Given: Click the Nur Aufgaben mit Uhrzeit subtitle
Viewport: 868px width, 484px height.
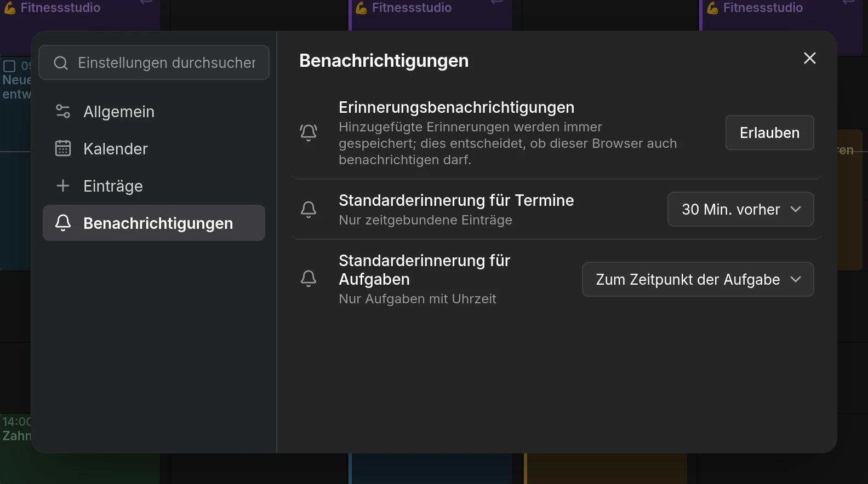Looking at the screenshot, I should tap(418, 299).
